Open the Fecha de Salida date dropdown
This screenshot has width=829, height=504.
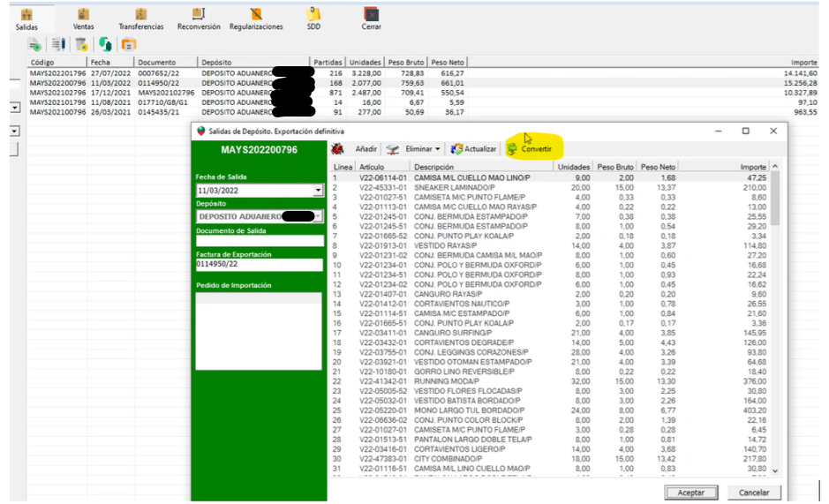pyautogui.click(x=318, y=191)
